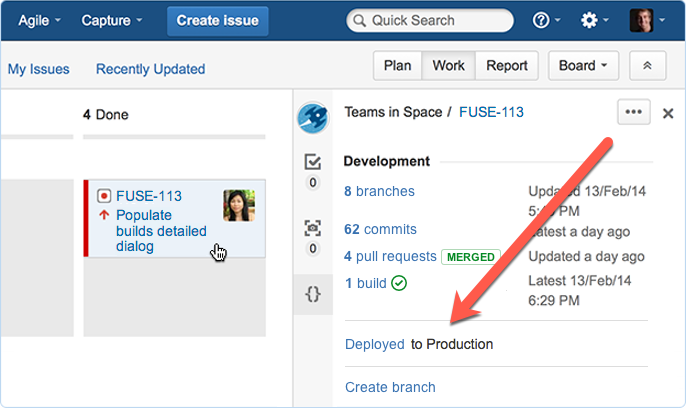Open the help question mark menu

[546, 20]
